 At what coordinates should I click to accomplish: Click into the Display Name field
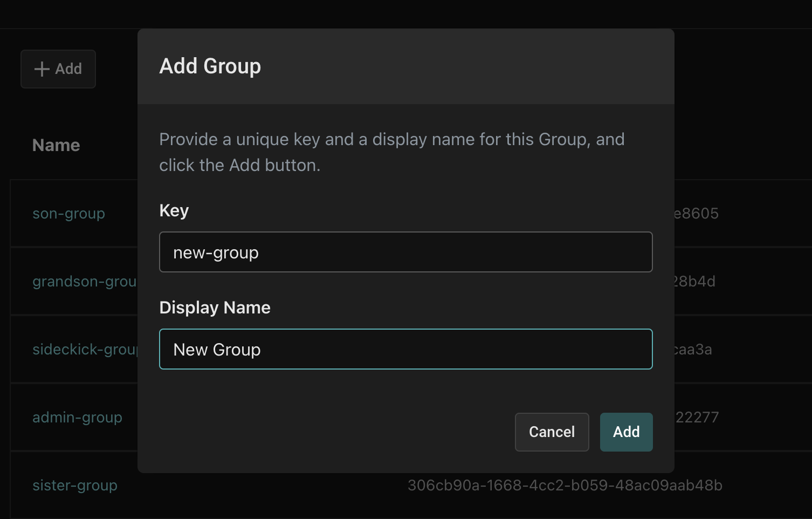pos(405,349)
